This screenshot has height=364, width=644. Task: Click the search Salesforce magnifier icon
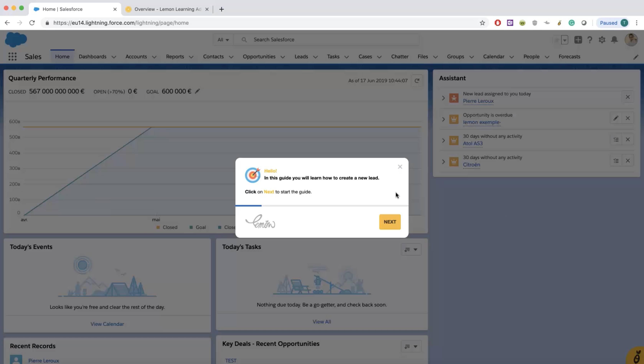click(x=244, y=39)
